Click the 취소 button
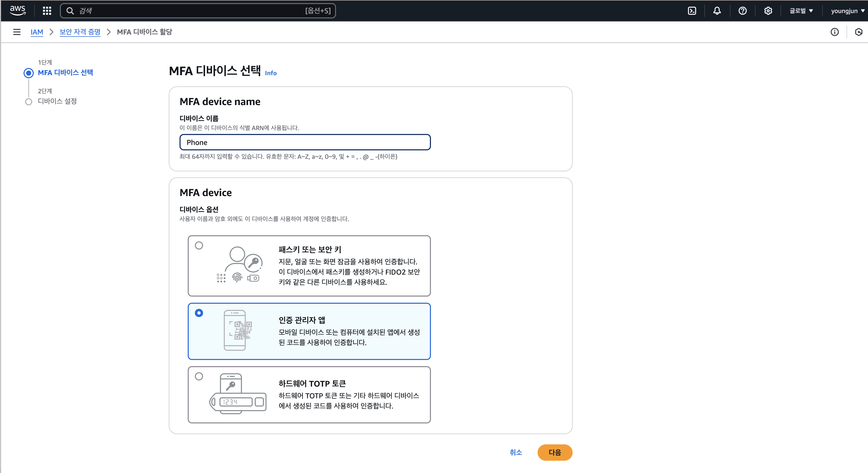The width and height of the screenshot is (868, 473). [516, 453]
